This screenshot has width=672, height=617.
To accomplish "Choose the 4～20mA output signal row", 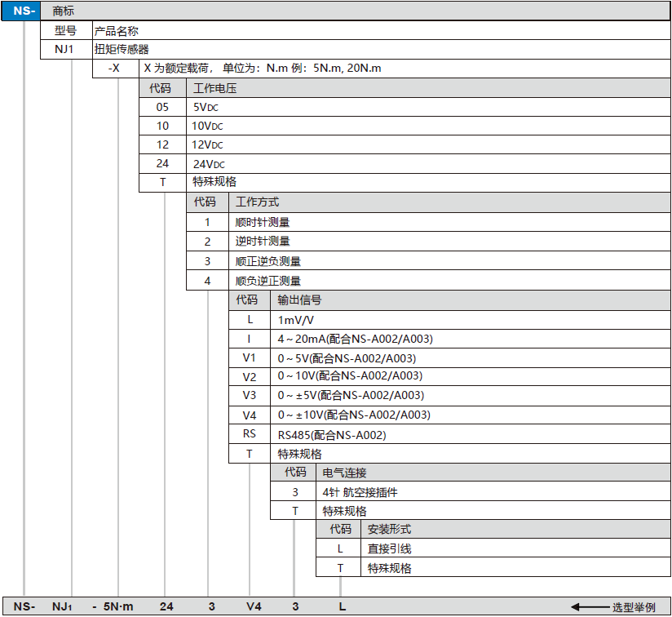I will point(355,339).
